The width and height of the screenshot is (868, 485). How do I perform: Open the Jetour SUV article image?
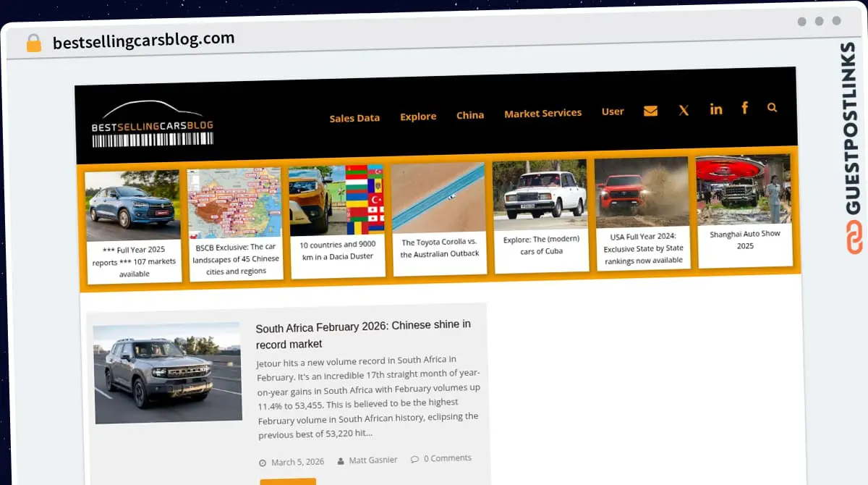tap(167, 373)
